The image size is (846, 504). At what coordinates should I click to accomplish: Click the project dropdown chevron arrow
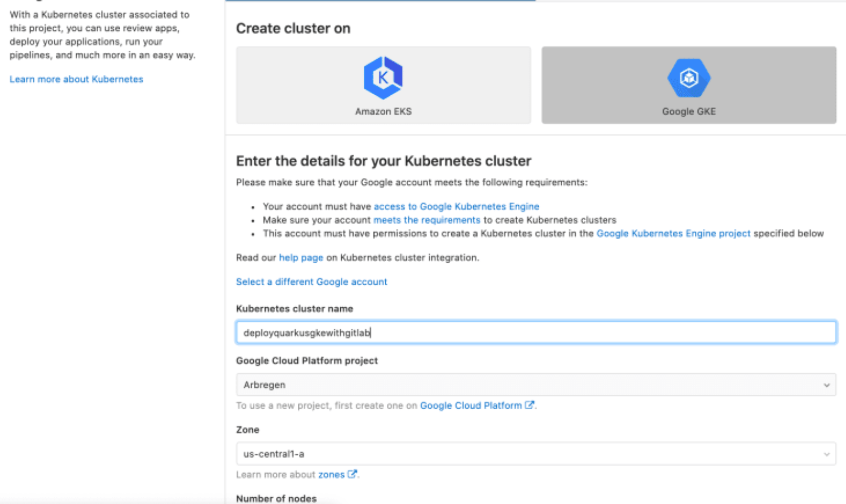(826, 386)
